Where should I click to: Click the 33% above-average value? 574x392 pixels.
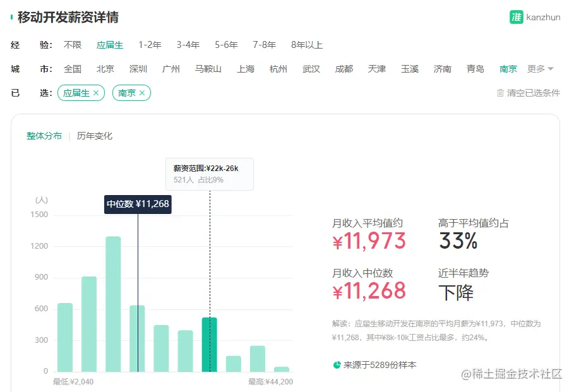coord(458,241)
